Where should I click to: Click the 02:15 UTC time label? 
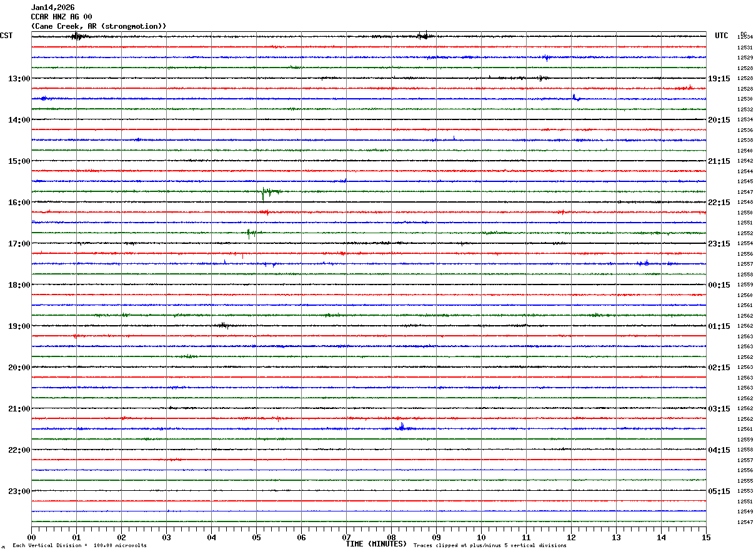pos(719,368)
